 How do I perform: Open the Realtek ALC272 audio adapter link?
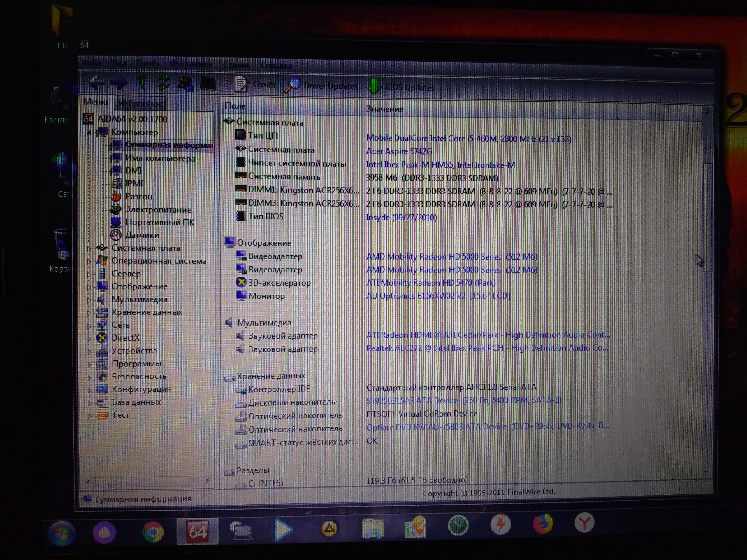(487, 348)
